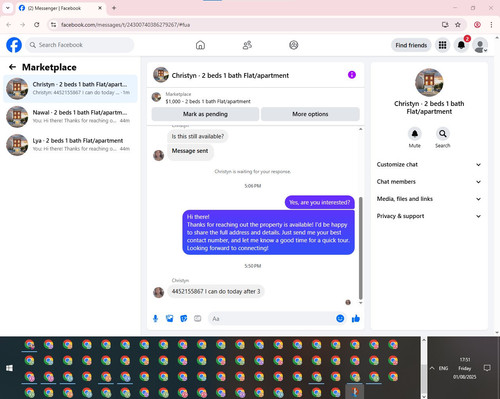Expand the Privacy & support section
Viewport: 500px width, 399px height.
point(429,216)
